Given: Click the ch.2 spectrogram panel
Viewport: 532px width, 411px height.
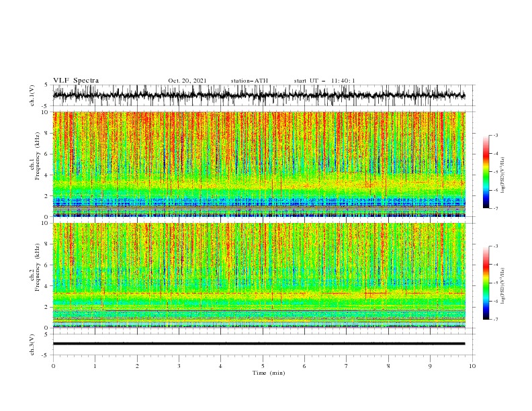Looking at the screenshot, I should pos(259,275).
